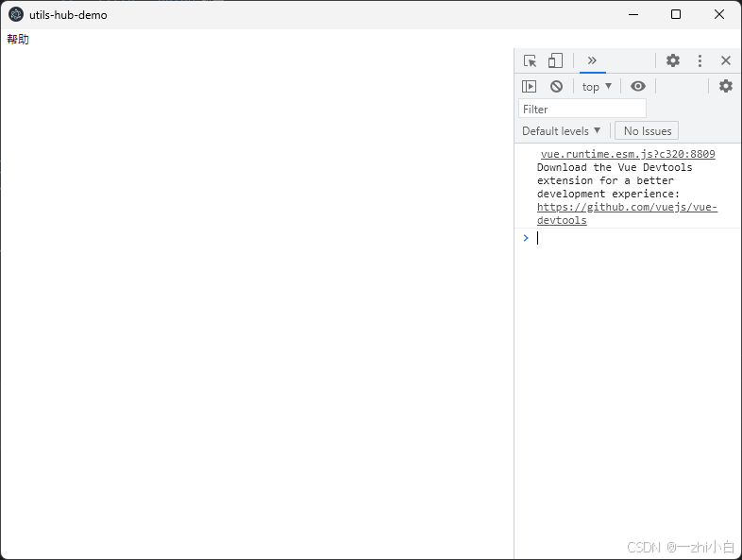Screen dimensions: 742x560
Task: Click the No Issues button
Action: point(647,131)
